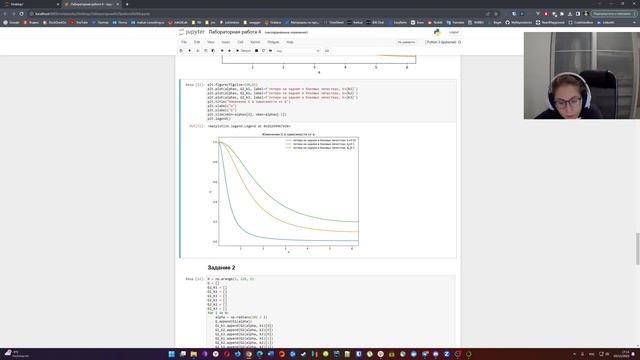This screenshot has height=360, width=640.
Task: Click the Python logo icon
Action: click(x=438, y=32)
